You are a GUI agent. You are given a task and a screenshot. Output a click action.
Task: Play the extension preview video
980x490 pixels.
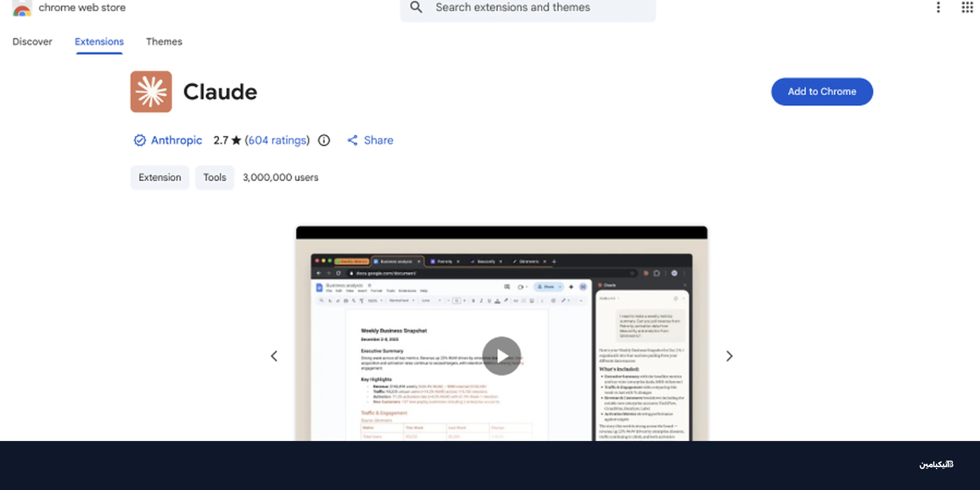coord(501,356)
